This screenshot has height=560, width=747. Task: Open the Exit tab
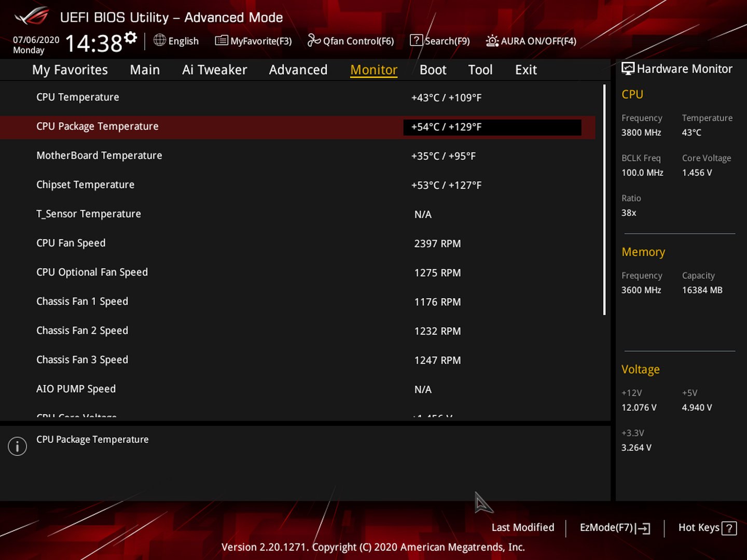[x=526, y=70]
